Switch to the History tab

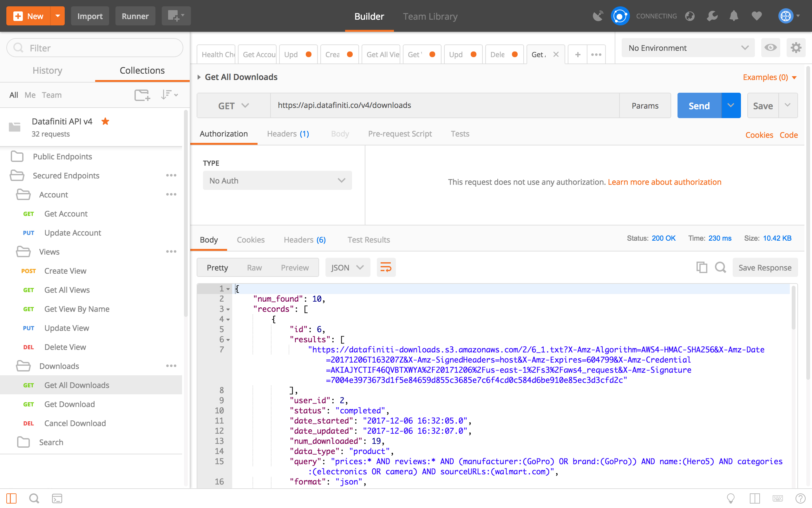pyautogui.click(x=47, y=70)
